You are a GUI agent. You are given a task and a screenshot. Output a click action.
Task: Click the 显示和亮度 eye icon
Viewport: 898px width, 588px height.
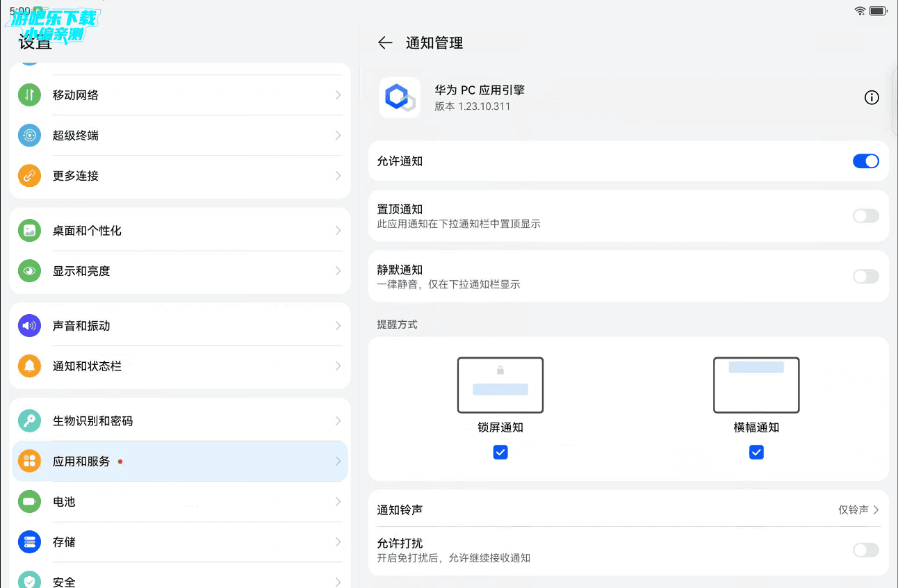click(29, 271)
